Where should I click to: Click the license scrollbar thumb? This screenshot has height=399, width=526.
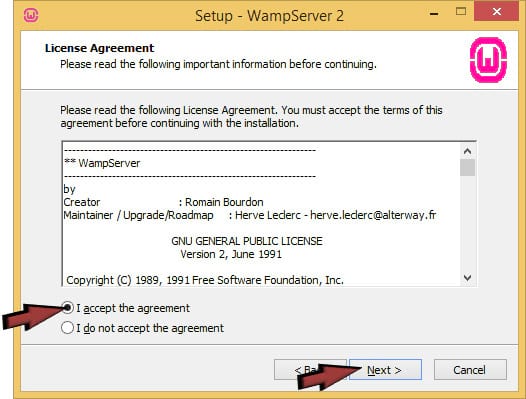click(467, 167)
